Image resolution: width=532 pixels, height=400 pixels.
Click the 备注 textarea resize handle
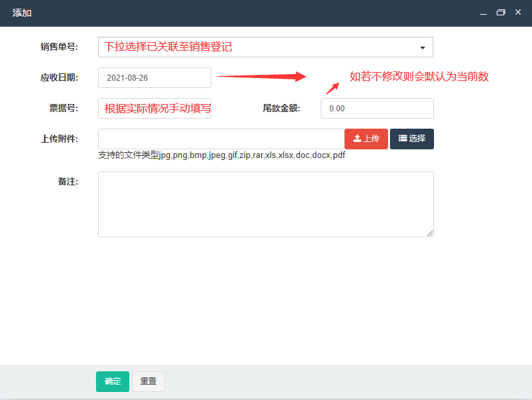(x=430, y=233)
